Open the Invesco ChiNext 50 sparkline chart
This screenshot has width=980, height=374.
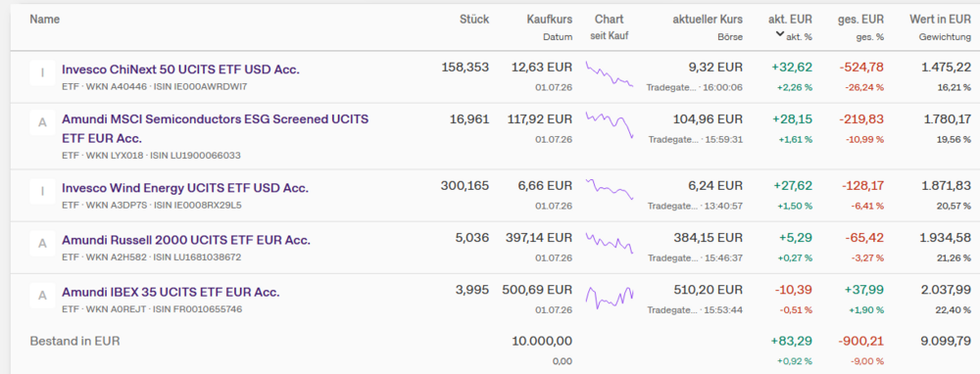click(x=610, y=73)
